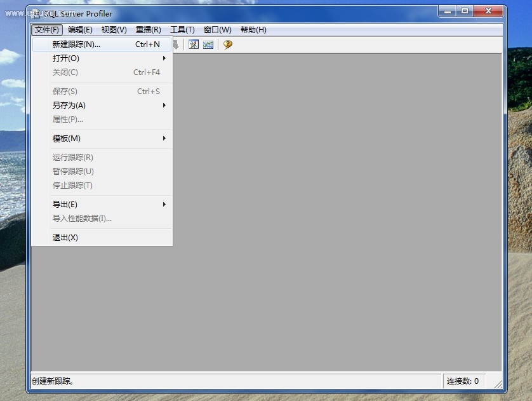
Task: Open the 工具(T) menu
Action: [x=182, y=30]
